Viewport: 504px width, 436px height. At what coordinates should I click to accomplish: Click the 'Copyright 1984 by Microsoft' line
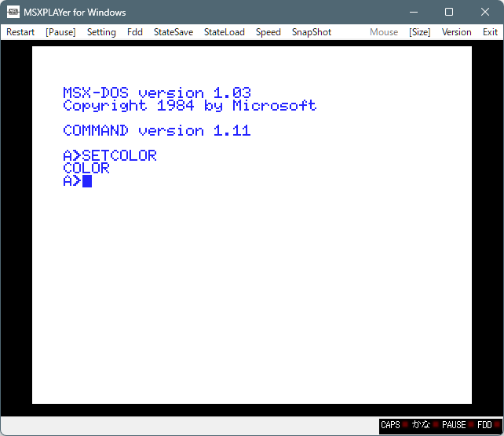tap(190, 106)
